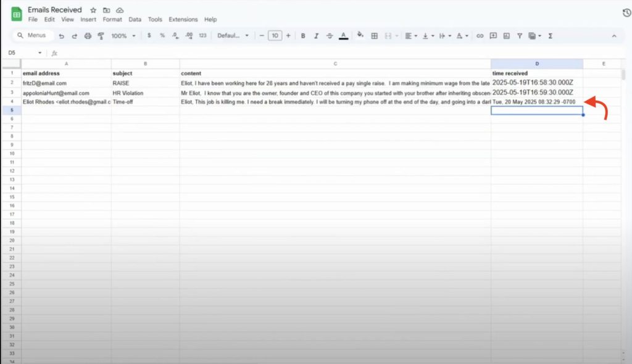Decrease decimal places
Screen dimensions: 632x364
(x=175, y=35)
